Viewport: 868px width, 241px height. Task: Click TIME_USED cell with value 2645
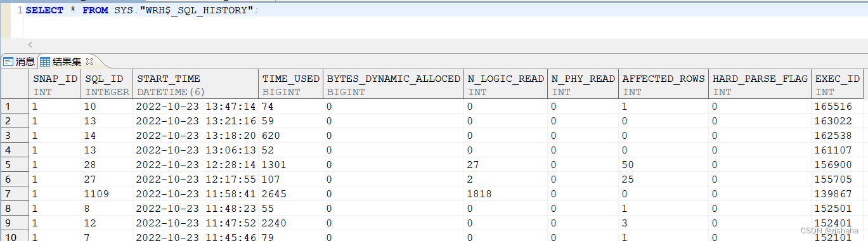pos(291,194)
